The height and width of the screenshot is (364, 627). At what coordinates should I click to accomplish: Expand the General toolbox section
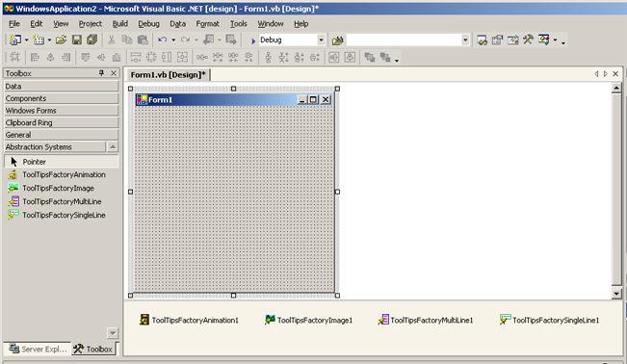(62, 135)
